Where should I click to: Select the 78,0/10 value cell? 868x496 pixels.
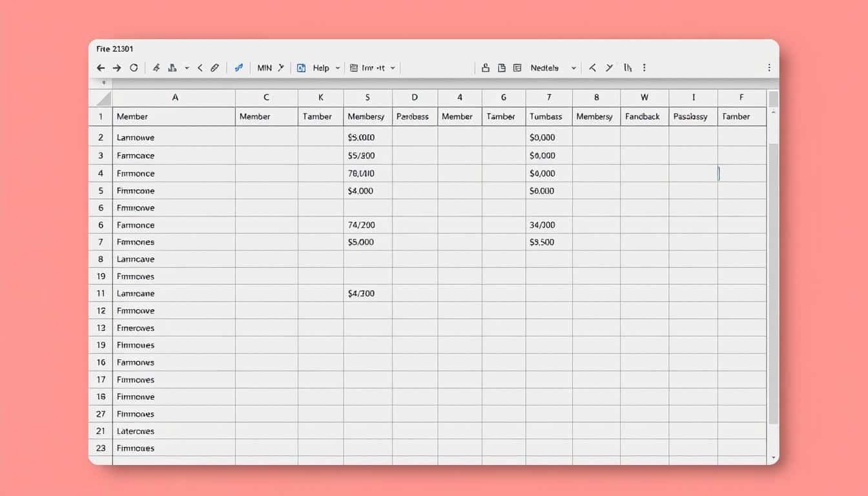click(x=367, y=173)
